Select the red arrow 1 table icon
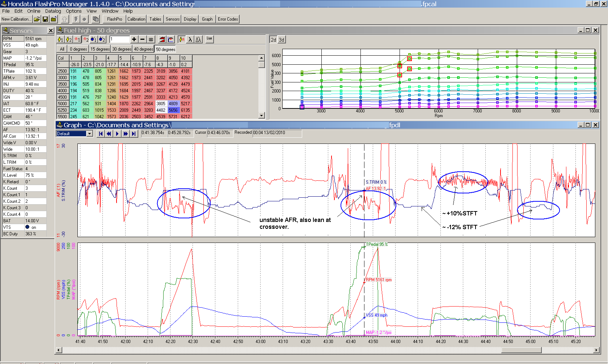608x364 pixels. (x=77, y=39)
